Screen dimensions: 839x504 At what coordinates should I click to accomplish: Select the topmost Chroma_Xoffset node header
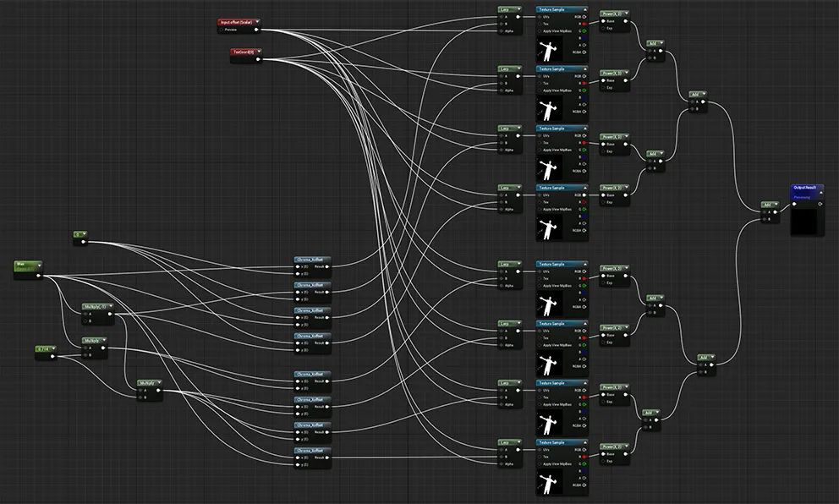click(x=310, y=260)
